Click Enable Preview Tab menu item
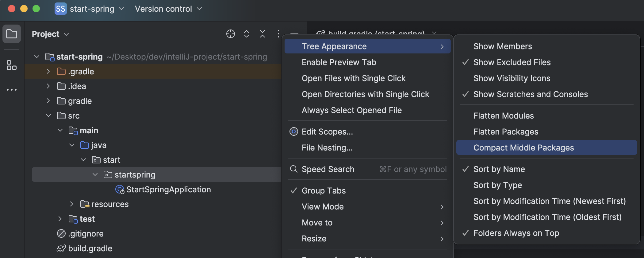This screenshot has width=644, height=258. click(x=367, y=62)
